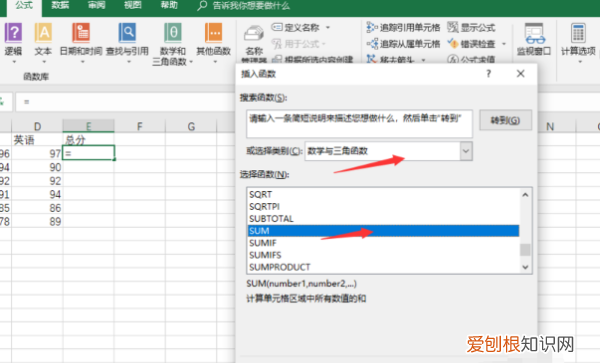Expand the 计算选项 dropdown arrow
The height and width of the screenshot is (363, 600).
579,62
